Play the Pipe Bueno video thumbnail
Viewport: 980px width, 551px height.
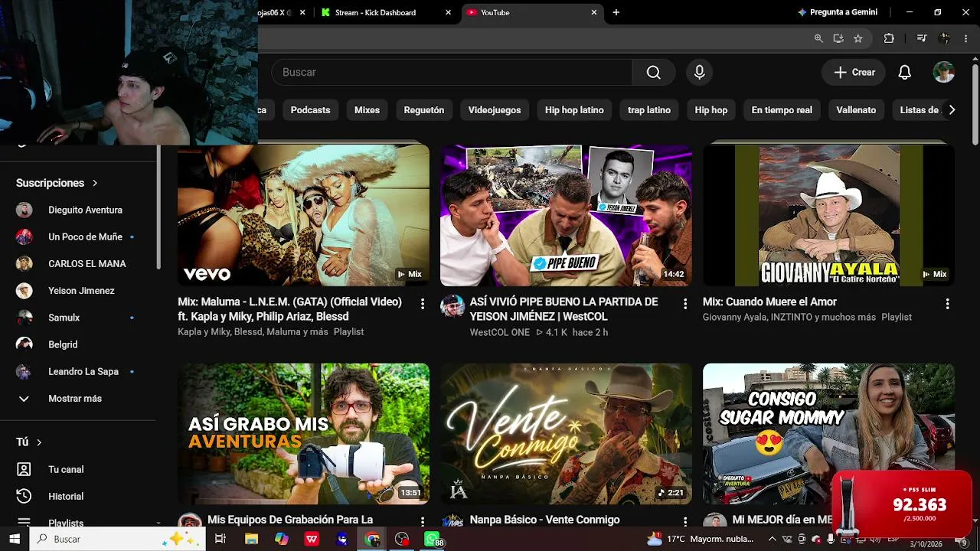[566, 215]
